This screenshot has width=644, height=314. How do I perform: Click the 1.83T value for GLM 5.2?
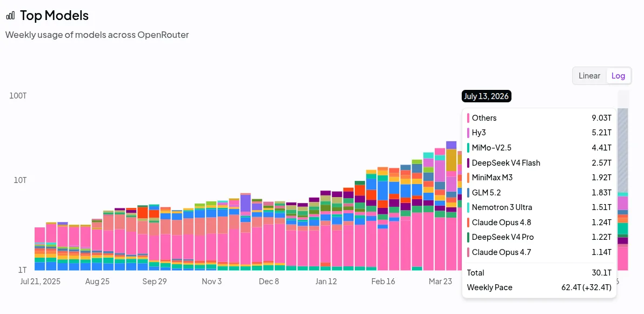pos(602,192)
